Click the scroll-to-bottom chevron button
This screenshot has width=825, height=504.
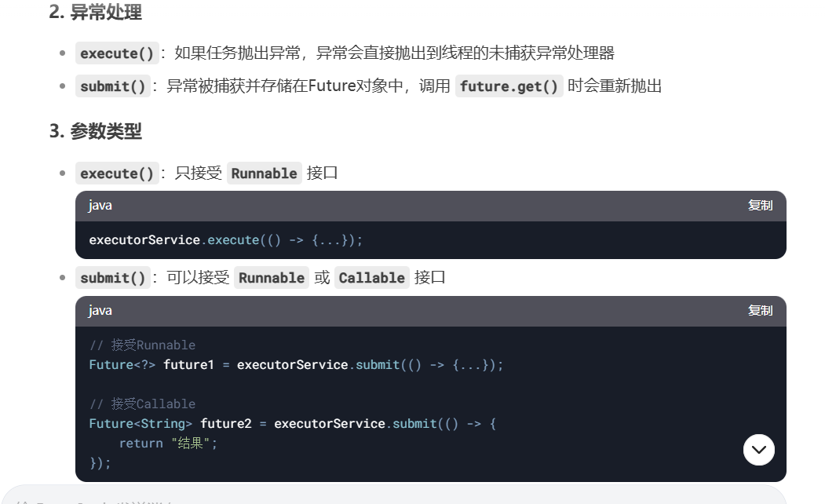pos(759,450)
